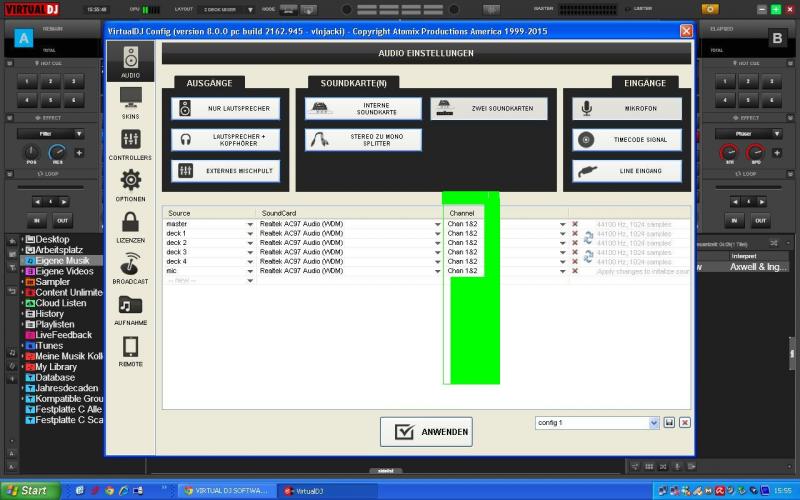Close the VirtualDJ Config dialog
The width and height of the screenshot is (800, 500).
(686, 31)
